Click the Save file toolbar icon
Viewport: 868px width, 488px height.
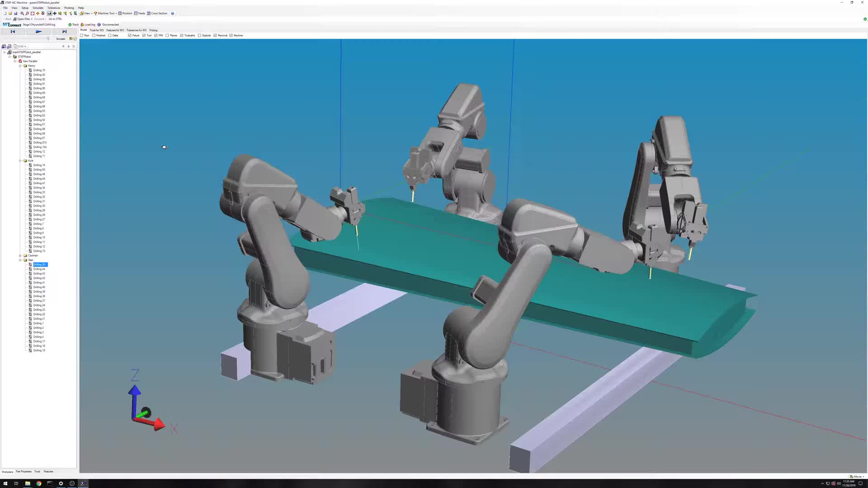point(15,13)
